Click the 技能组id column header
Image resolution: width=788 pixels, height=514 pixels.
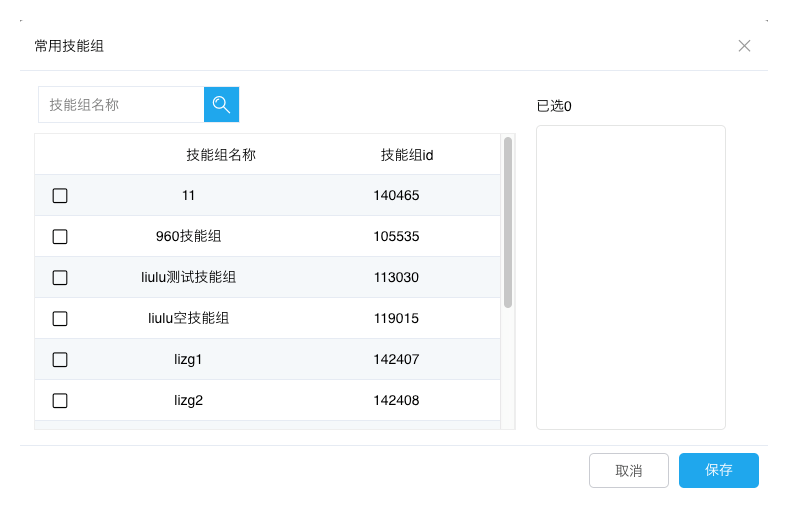[406, 155]
